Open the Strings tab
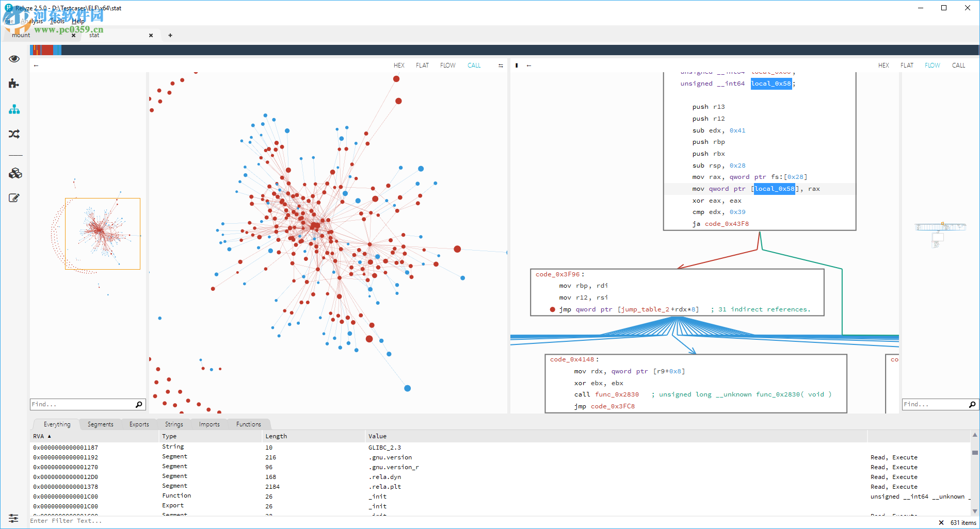Screen dimensions: 980x529 click(x=174, y=424)
